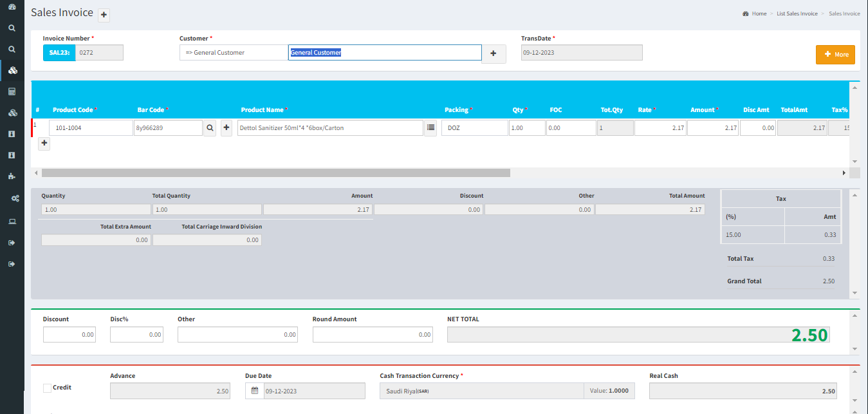
Task: Click the Tot.Qty field in product row
Action: coord(615,128)
